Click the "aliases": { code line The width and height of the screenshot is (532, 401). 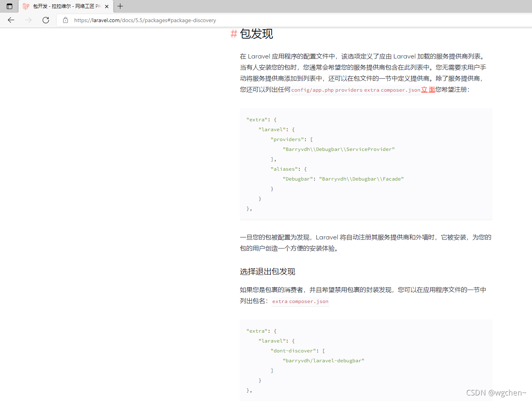[288, 169]
